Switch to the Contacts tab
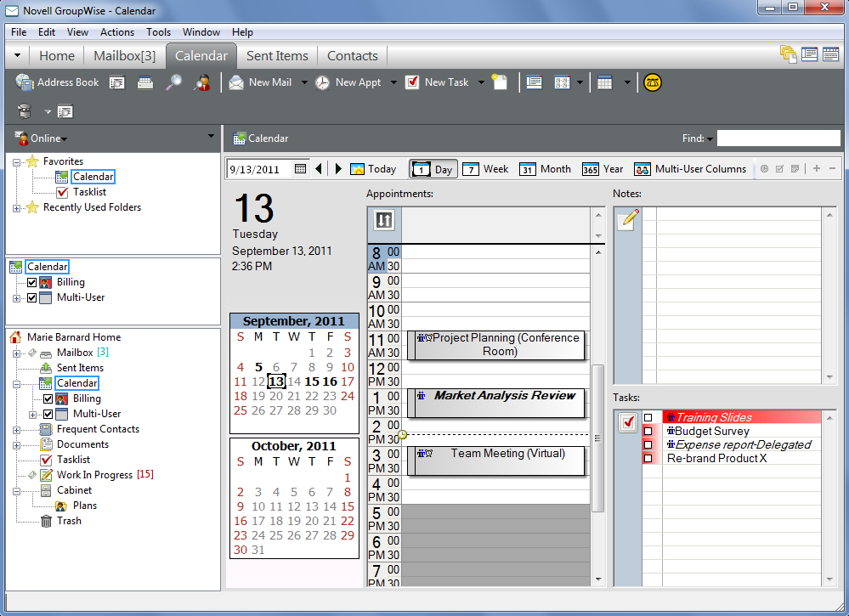Viewport: 849px width, 616px height. point(353,56)
